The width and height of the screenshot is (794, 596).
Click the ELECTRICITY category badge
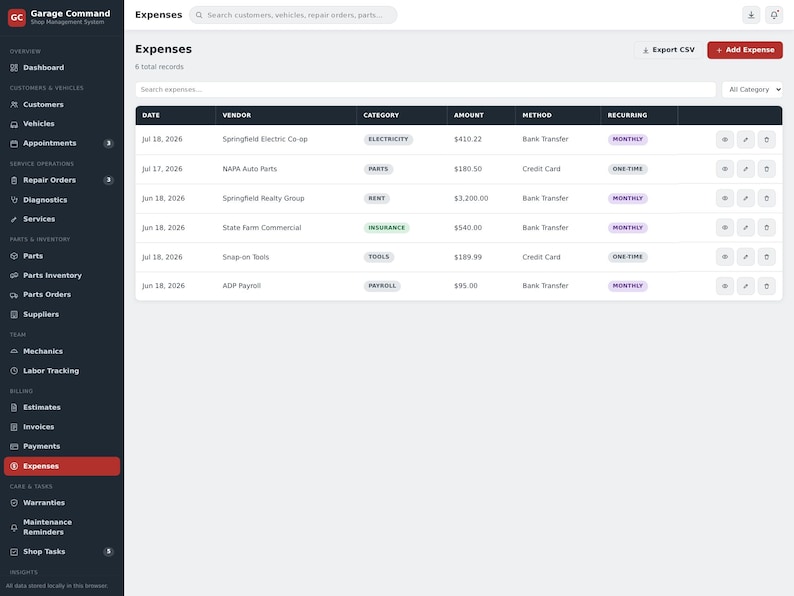pos(388,139)
